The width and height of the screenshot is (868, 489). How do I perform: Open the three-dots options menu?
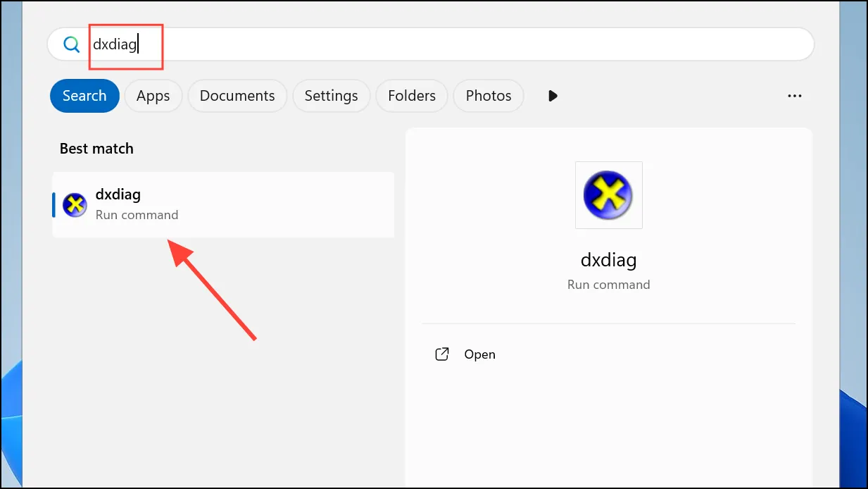(795, 96)
